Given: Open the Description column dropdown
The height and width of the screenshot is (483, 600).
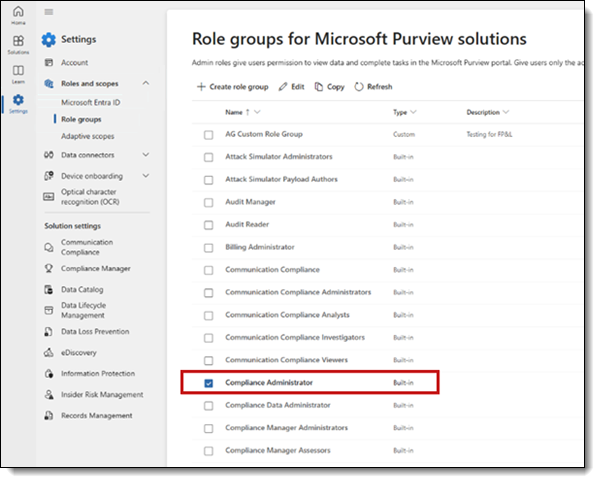Looking at the screenshot, I should click(506, 112).
